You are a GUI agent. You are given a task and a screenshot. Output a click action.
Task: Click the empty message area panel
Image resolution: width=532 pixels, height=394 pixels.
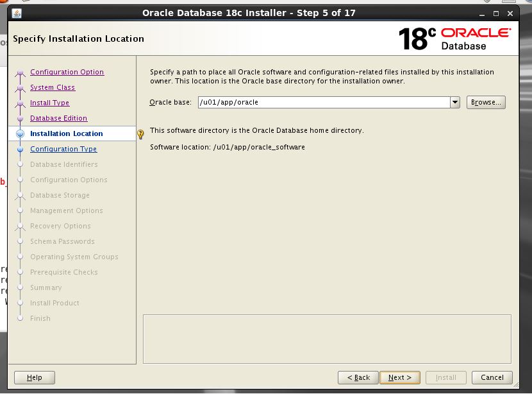tap(327, 339)
